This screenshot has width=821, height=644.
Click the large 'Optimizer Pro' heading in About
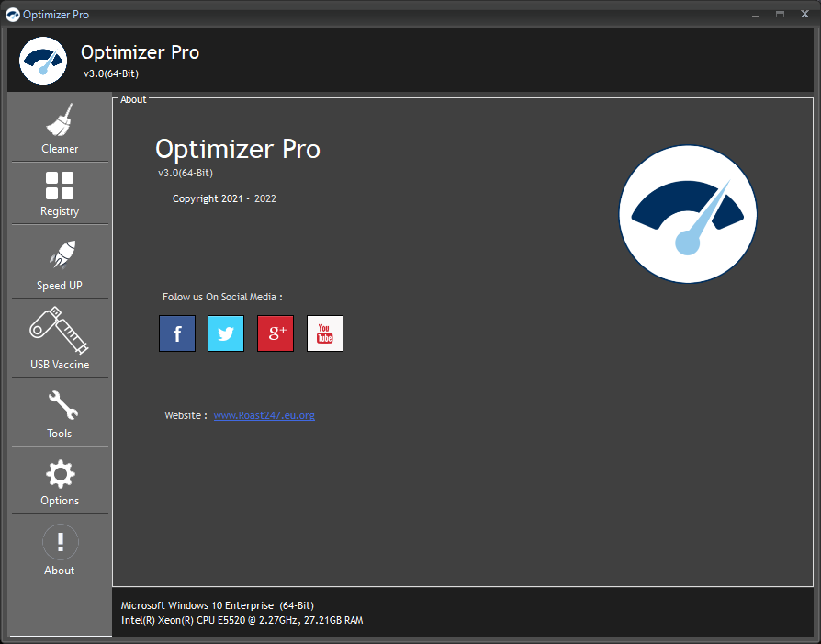click(x=238, y=149)
